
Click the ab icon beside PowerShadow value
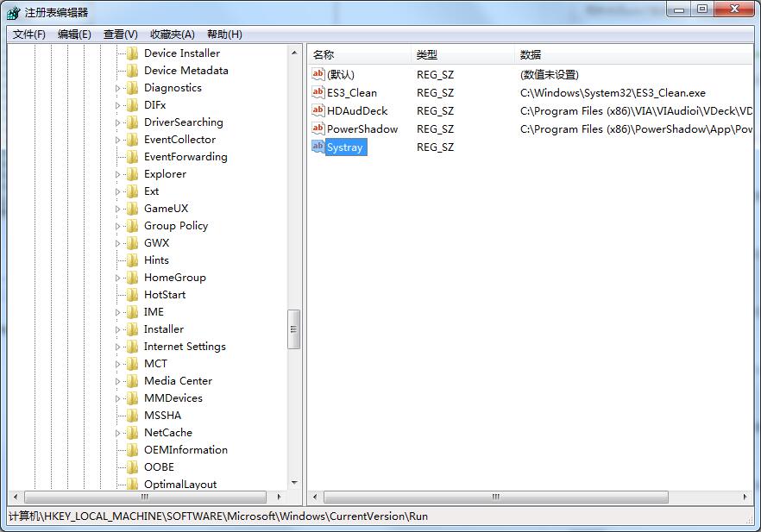318,128
